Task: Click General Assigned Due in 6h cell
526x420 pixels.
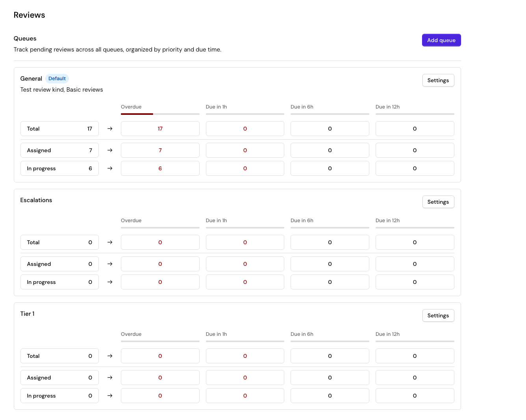Action: (330, 150)
